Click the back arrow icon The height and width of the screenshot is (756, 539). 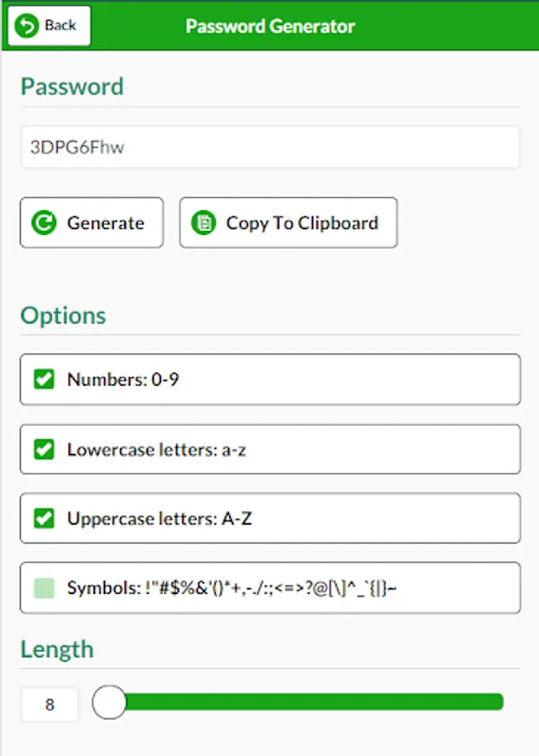[x=27, y=26]
